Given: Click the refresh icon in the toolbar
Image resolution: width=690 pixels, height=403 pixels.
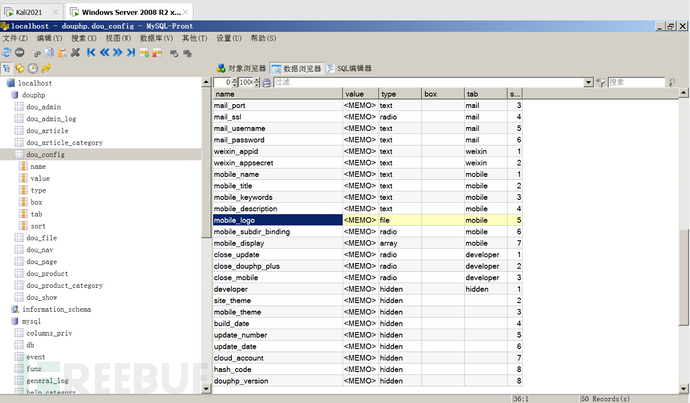Looking at the screenshot, I should click(7, 51).
